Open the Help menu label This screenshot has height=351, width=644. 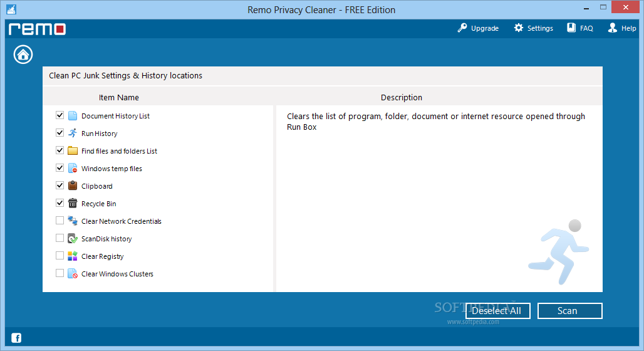(x=628, y=28)
